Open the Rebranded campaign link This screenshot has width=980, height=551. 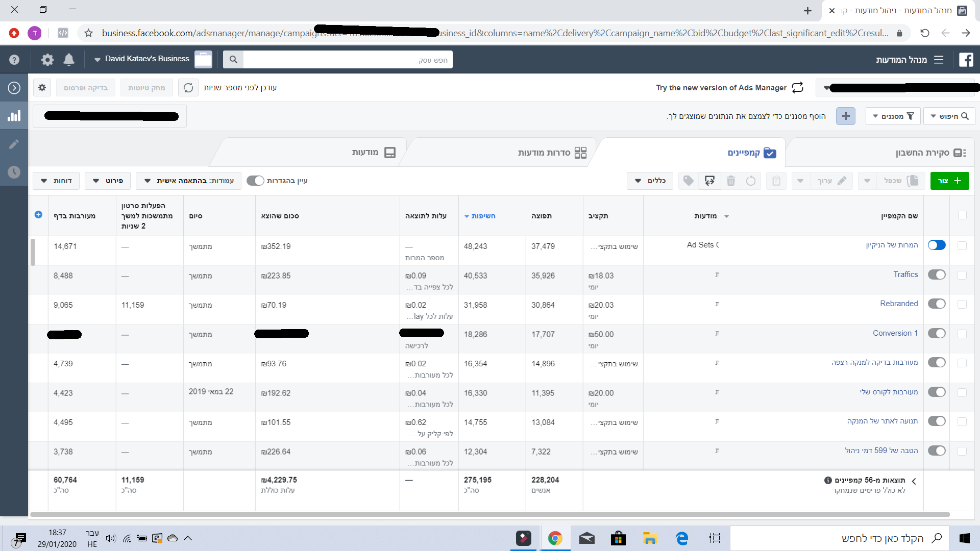898,304
